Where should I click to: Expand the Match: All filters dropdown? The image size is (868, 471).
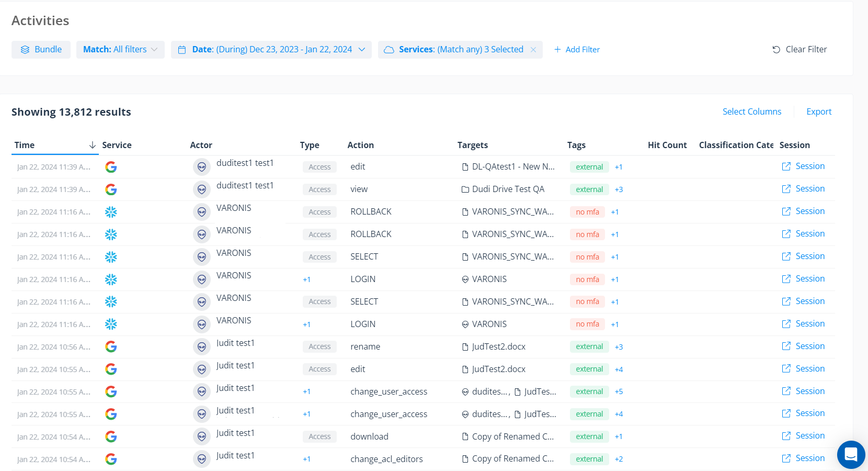pos(120,50)
